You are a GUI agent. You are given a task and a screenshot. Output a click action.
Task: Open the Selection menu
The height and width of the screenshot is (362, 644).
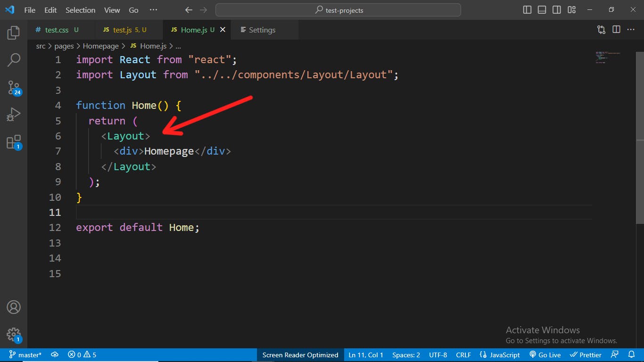click(80, 10)
